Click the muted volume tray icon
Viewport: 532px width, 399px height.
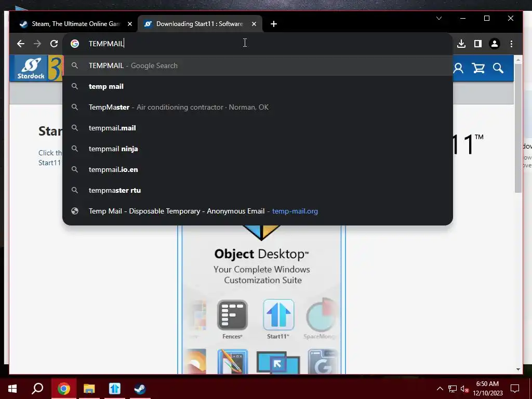click(464, 389)
